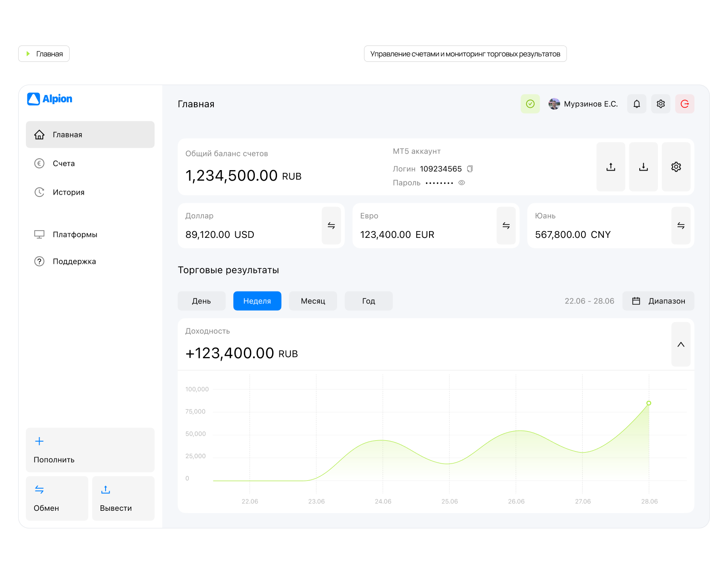Select the День period filter

202,301
